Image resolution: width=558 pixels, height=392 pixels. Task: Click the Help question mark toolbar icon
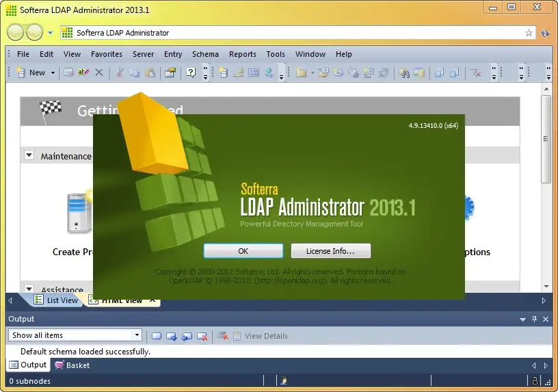191,73
